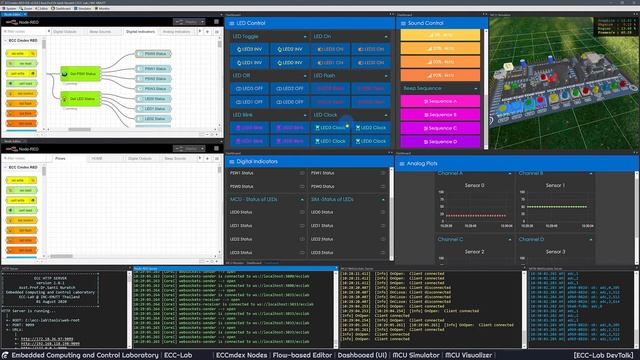
Task: Collapse the Channel B plot group
Action: 591,173
